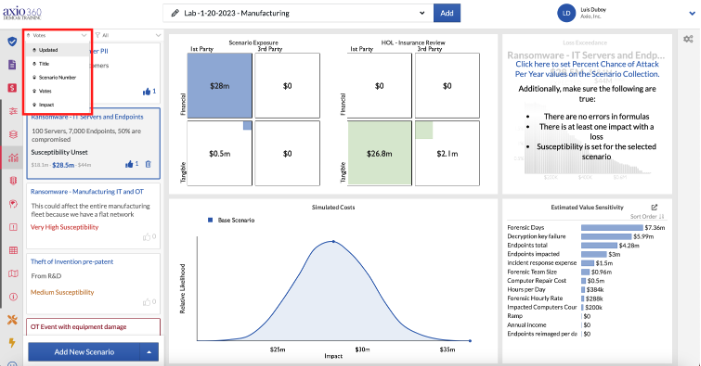This screenshot has height=366, width=701.
Task: Sort scenarios by Updated
Action: pos(57,50)
